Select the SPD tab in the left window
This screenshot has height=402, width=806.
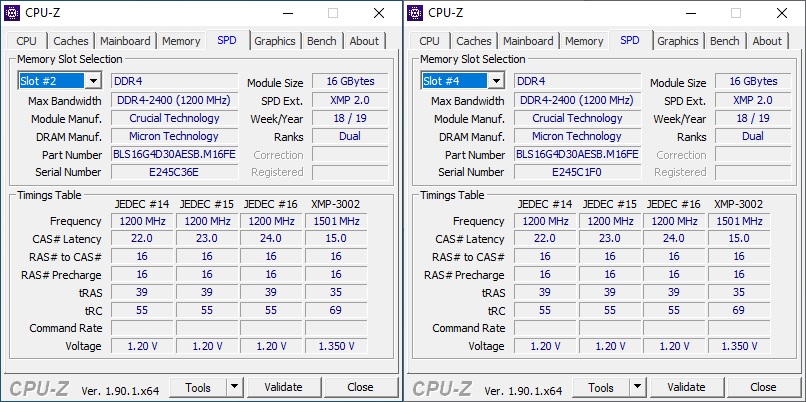[227, 40]
